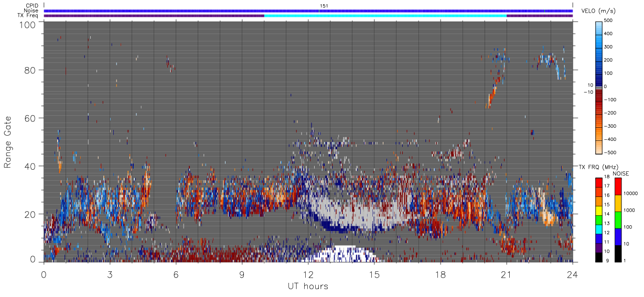This screenshot has height=297, width=644.
Task: Click the -200 label on the velocity scale
Action: (610, 113)
